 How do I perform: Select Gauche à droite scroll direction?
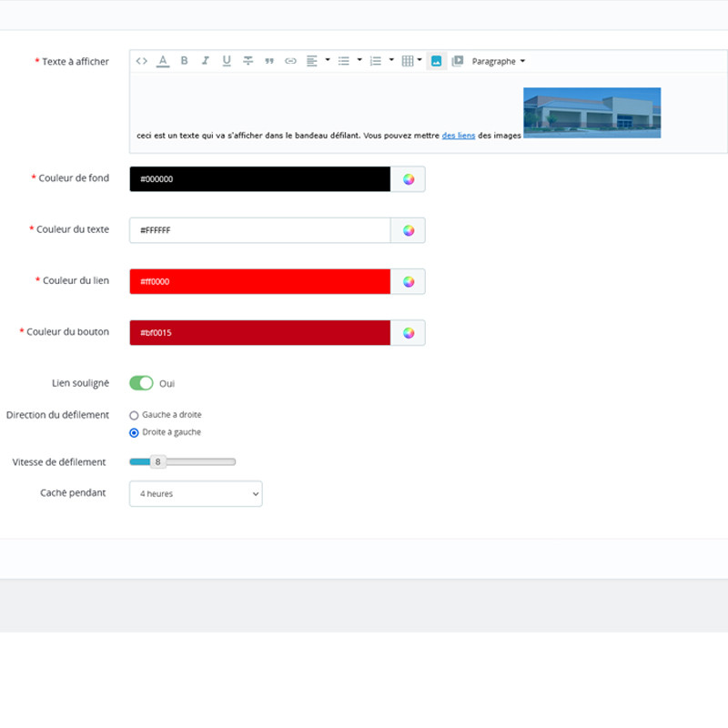pos(135,416)
